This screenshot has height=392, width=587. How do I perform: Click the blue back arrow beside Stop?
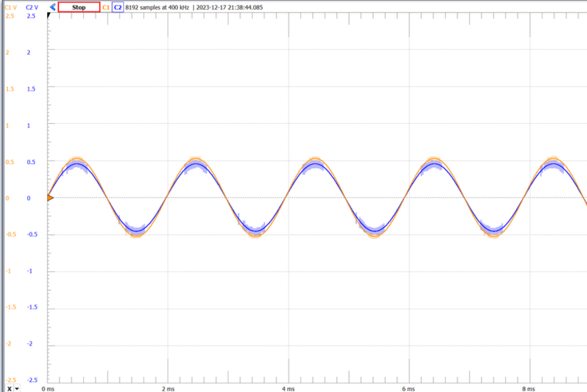52,7
